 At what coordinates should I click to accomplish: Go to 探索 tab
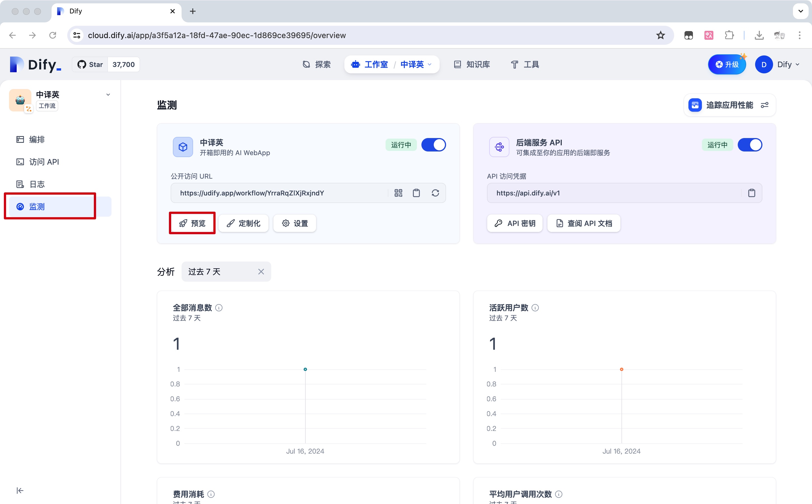316,64
